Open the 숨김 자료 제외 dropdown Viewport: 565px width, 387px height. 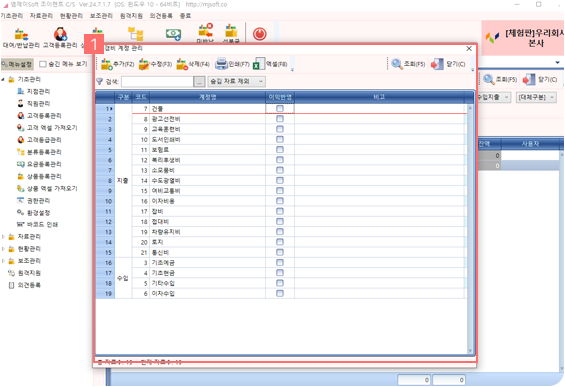(237, 81)
